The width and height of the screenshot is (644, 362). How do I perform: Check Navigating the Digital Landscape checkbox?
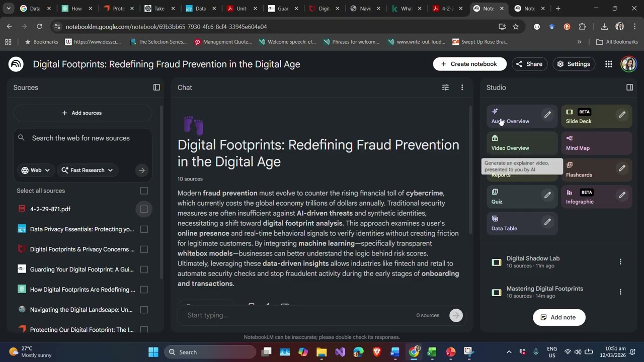pyautogui.click(x=144, y=310)
